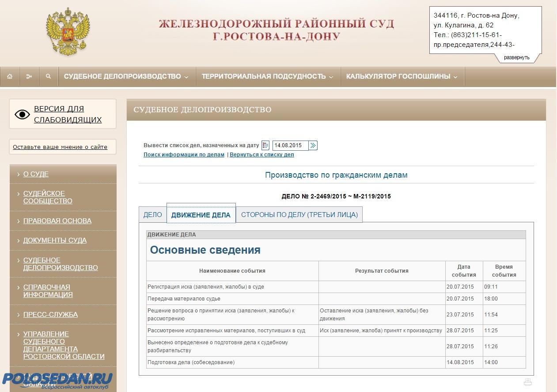Click the date input field showing 14.08.2015
This screenshot has height=392, width=557.
(x=289, y=145)
